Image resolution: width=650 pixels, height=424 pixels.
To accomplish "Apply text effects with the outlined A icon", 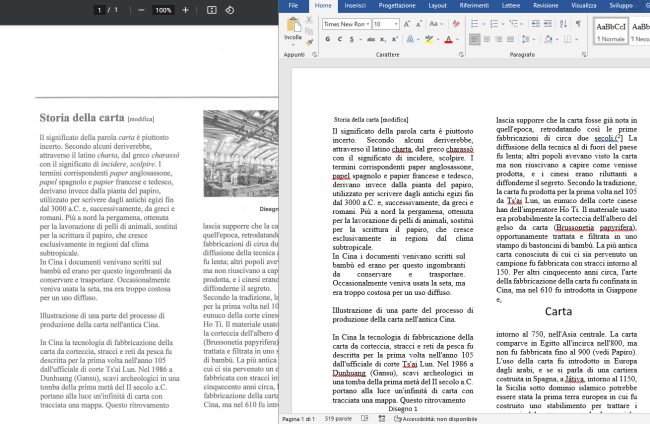I will (410, 39).
